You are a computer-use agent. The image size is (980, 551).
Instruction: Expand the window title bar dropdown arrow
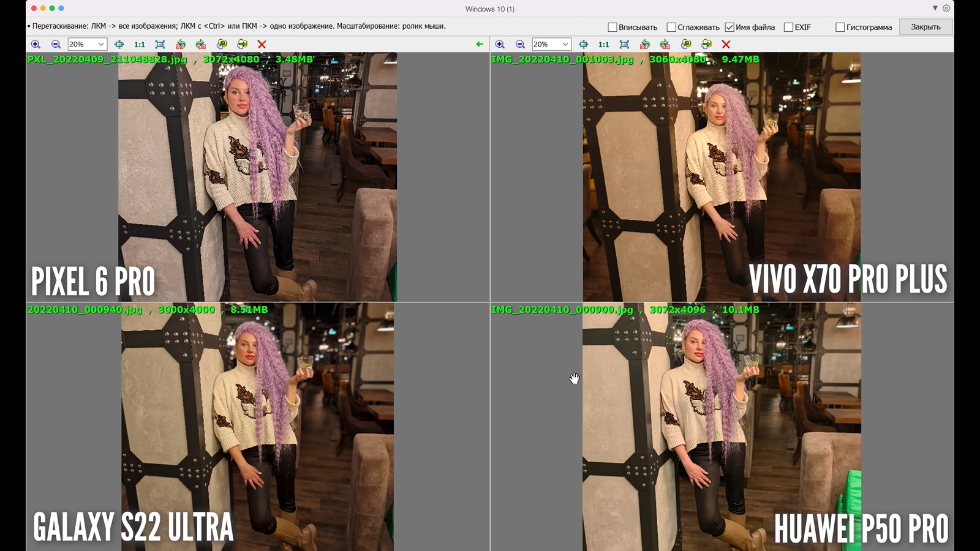point(935,9)
